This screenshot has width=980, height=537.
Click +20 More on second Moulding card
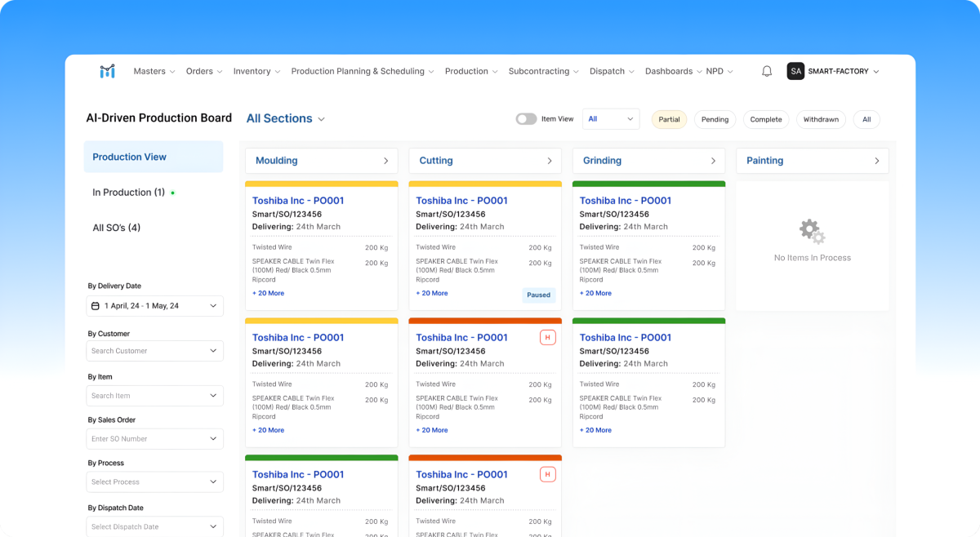[268, 430]
